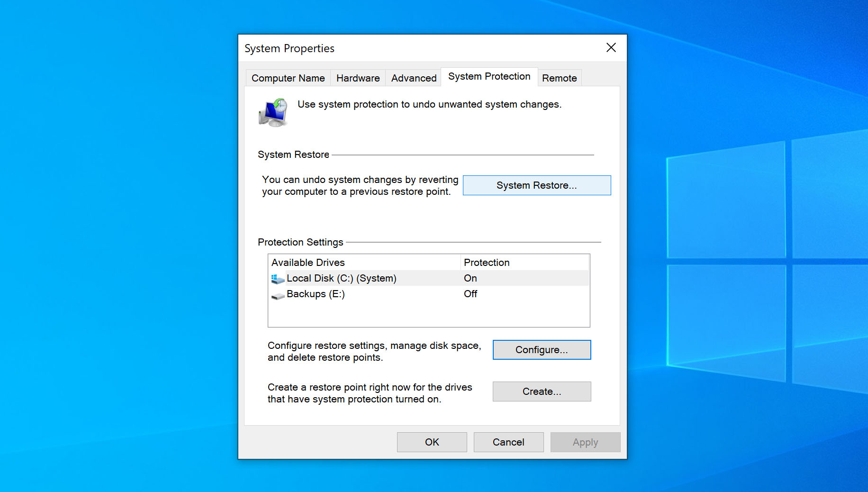Confirm with the OK button

coord(432,442)
